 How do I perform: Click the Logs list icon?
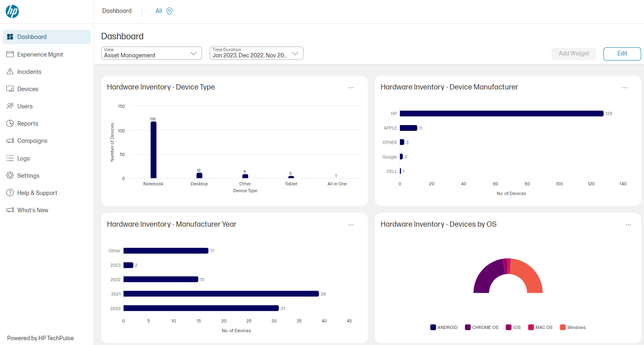coord(10,158)
